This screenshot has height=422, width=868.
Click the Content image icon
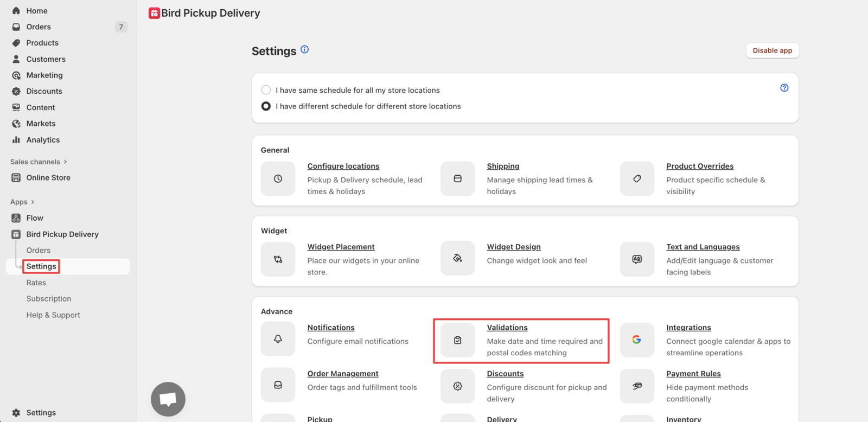(16, 107)
